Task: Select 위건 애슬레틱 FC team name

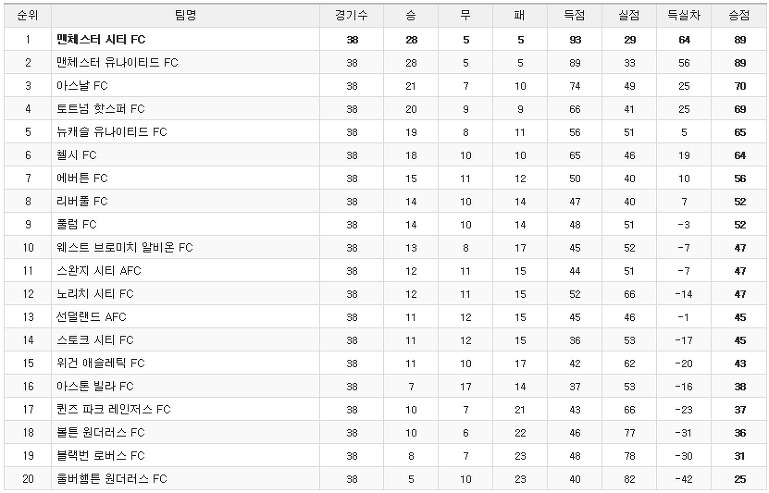Action: 101,363
